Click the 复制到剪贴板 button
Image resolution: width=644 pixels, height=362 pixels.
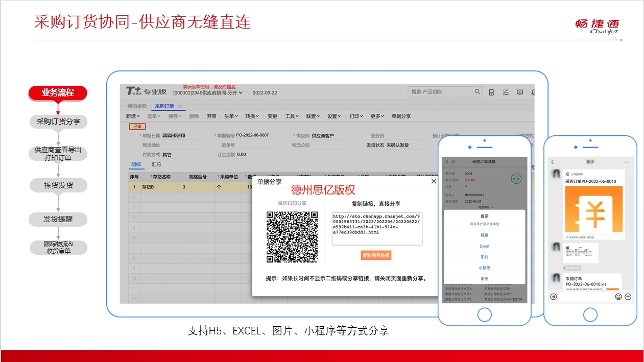coord(376,255)
